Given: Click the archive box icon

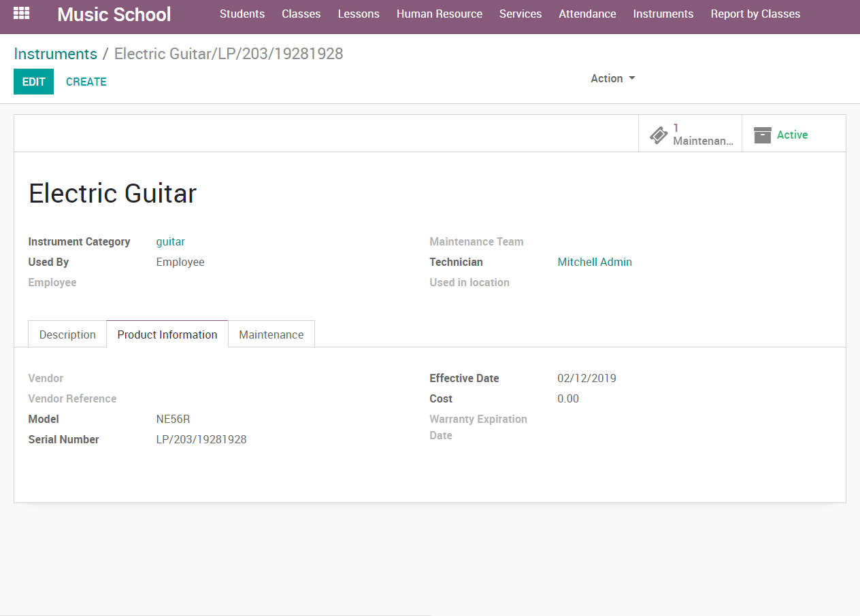Looking at the screenshot, I should coord(763,135).
